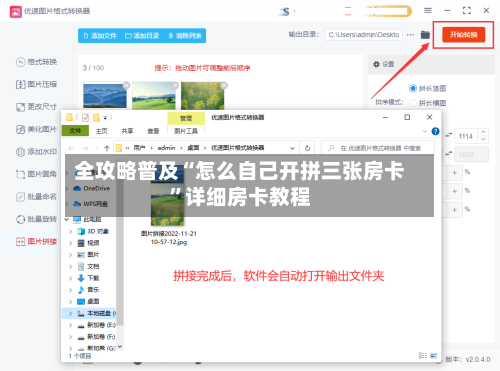Remove the green meadow thumbnail
This screenshot has width=500, height=371.
click(175, 85)
